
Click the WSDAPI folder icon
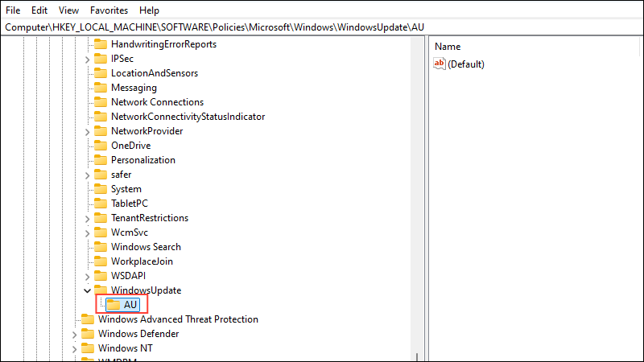click(x=101, y=276)
